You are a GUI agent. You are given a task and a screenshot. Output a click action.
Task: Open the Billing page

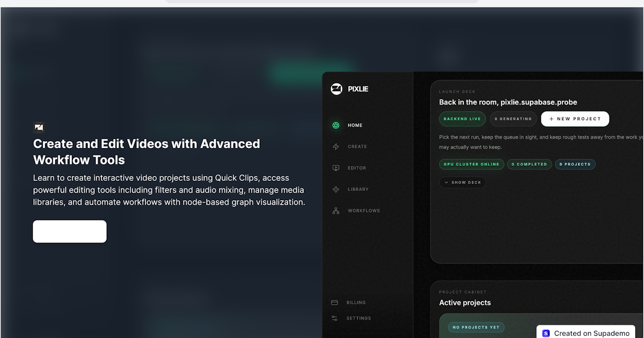pyautogui.click(x=356, y=303)
